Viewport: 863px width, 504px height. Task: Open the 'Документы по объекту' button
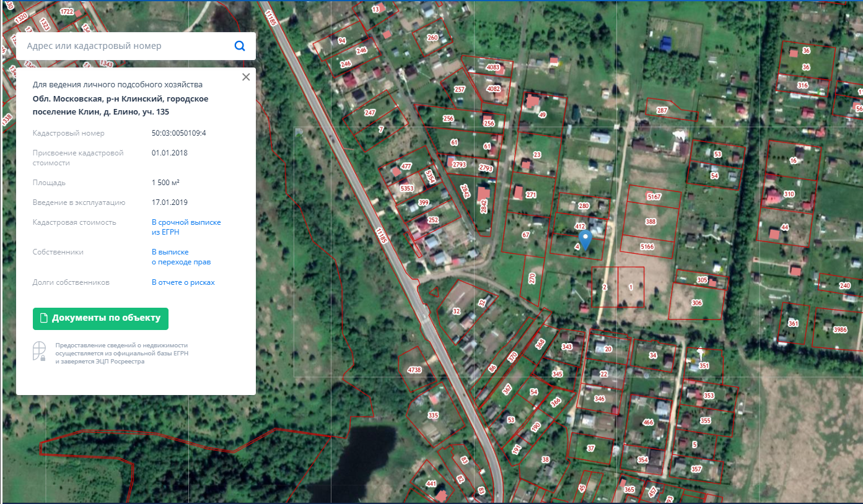pos(100,318)
